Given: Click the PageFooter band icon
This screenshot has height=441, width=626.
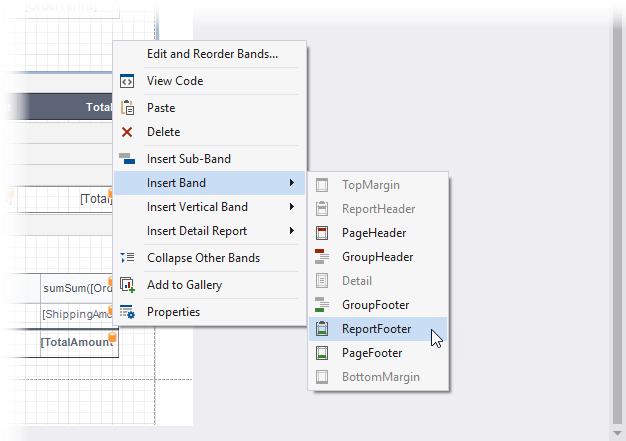Looking at the screenshot, I should 322,353.
